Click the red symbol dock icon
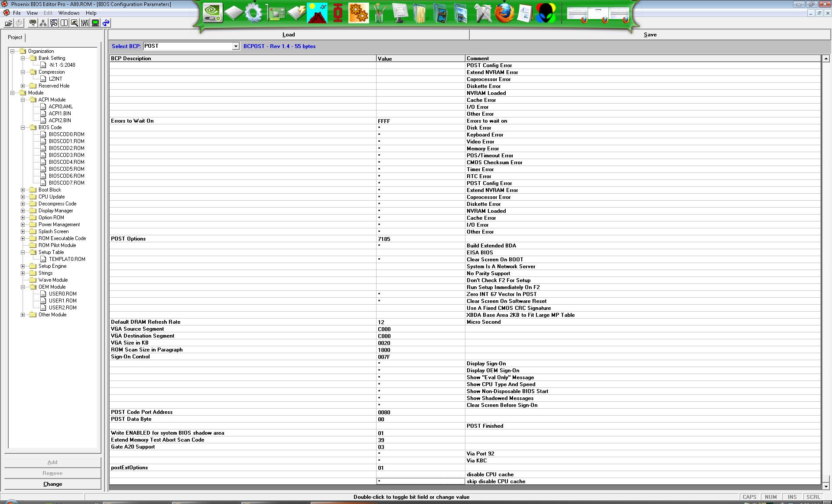This screenshot has width=832, height=504. [x=338, y=13]
